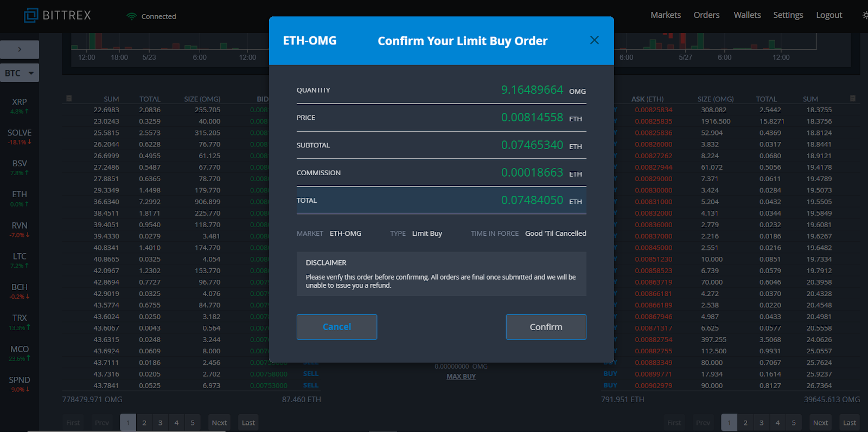Click total value 0.07484050
Image resolution: width=868 pixels, height=432 pixels.
point(532,200)
